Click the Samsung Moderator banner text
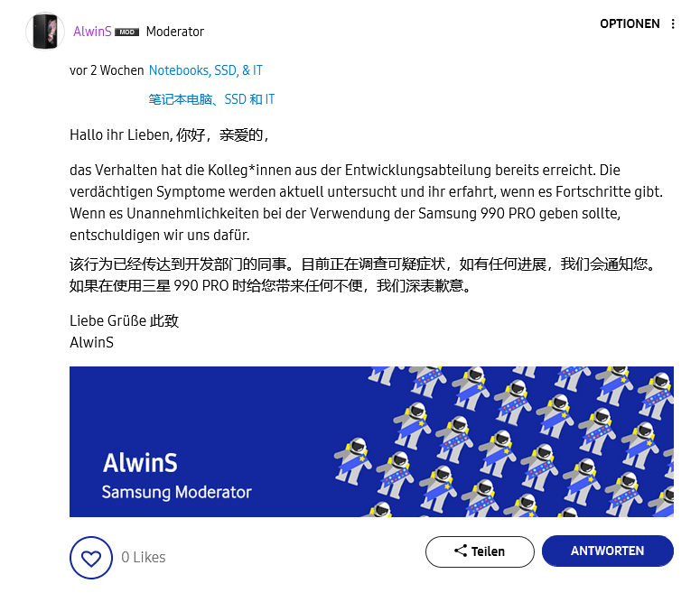 (x=177, y=492)
